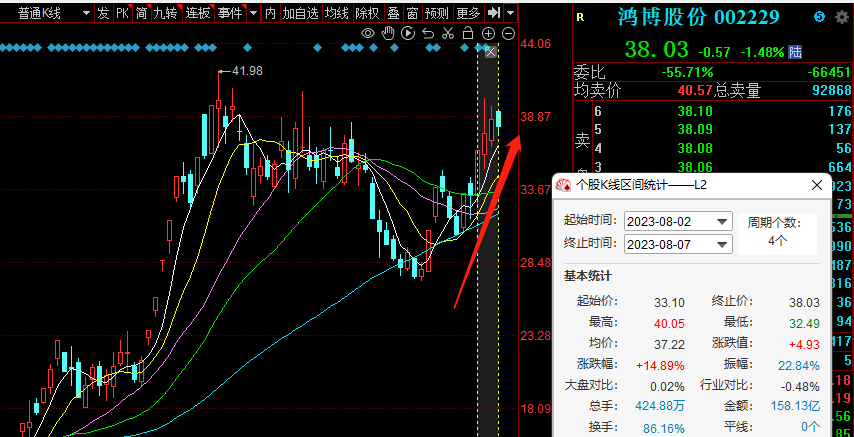The image size is (854, 437).
Task: Click the yellow R marker beside stock name
Action: [580, 16]
